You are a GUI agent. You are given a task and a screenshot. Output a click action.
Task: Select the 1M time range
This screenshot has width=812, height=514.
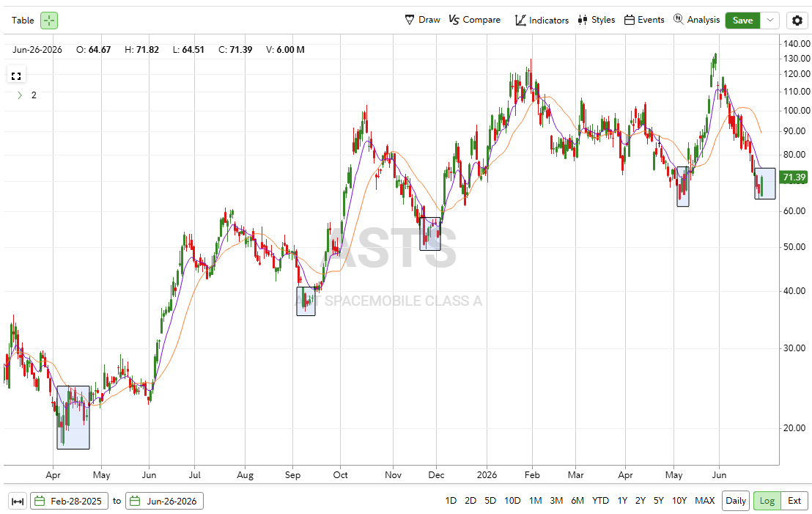536,501
